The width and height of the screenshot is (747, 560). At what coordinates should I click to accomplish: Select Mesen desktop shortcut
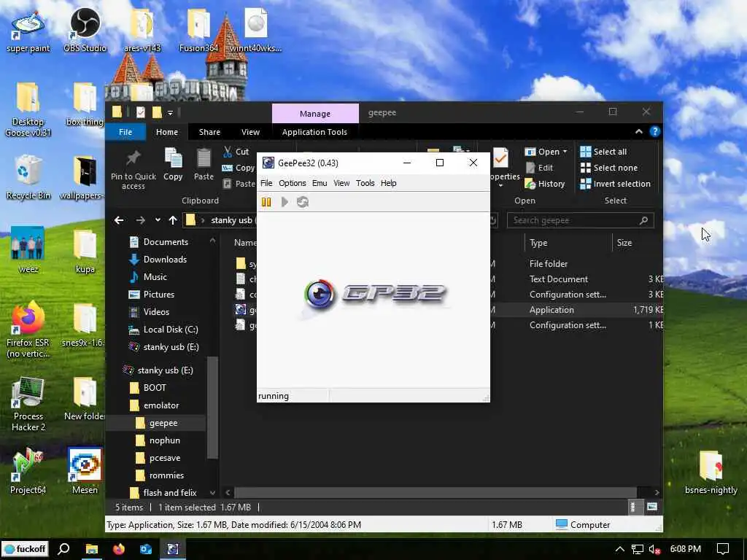coord(85,471)
